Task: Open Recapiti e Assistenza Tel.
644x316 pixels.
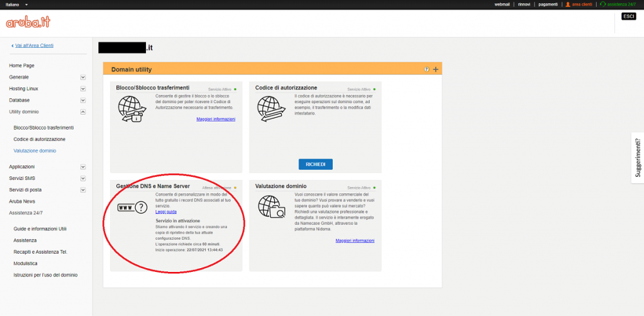Action: tap(40, 252)
